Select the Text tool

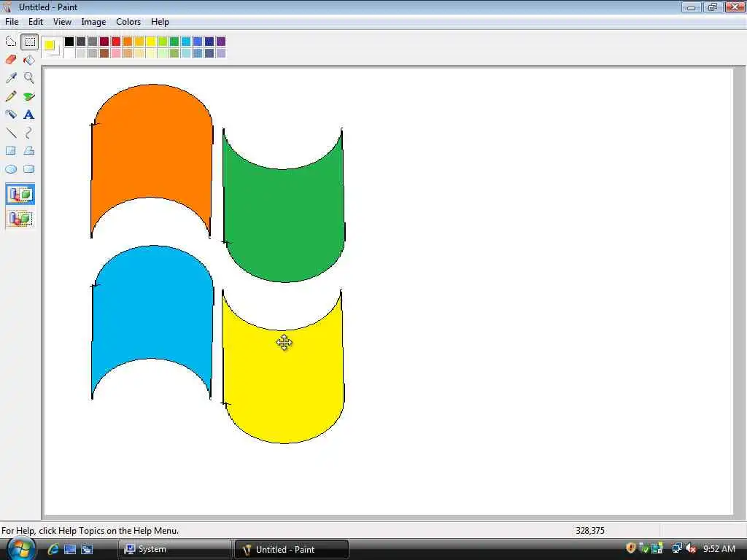click(x=29, y=114)
